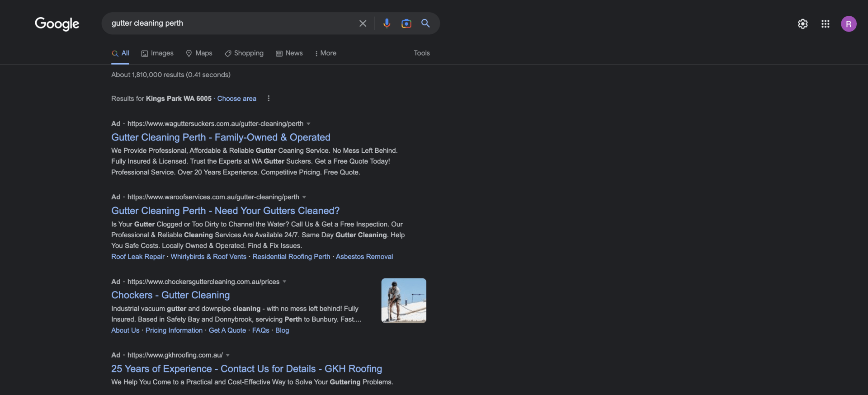
Task: Click the Roof Leak Repair sitelink
Action: click(138, 257)
